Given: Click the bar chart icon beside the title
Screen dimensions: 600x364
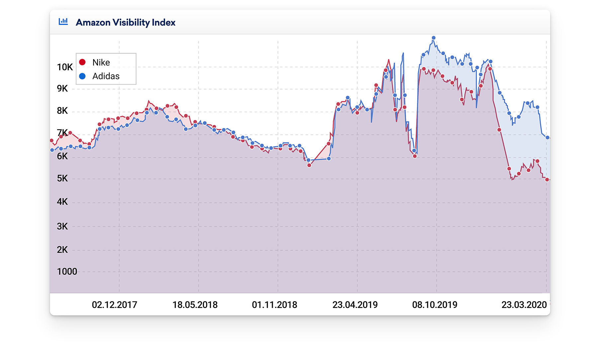Looking at the screenshot, I should (x=63, y=22).
